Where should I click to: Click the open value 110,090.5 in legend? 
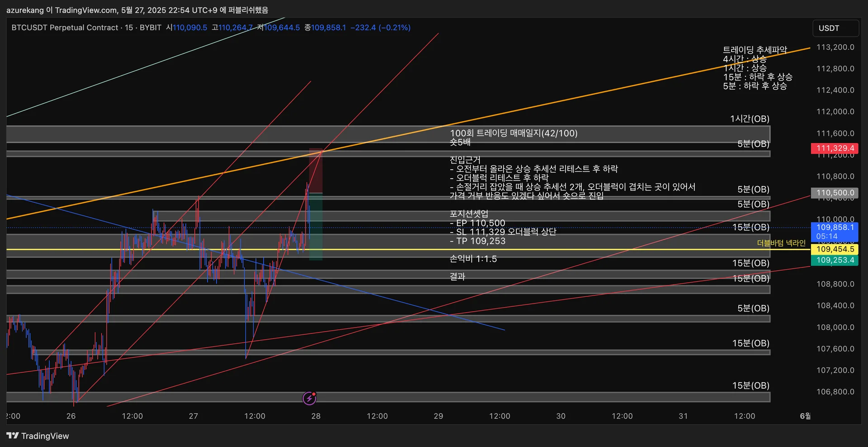point(190,28)
